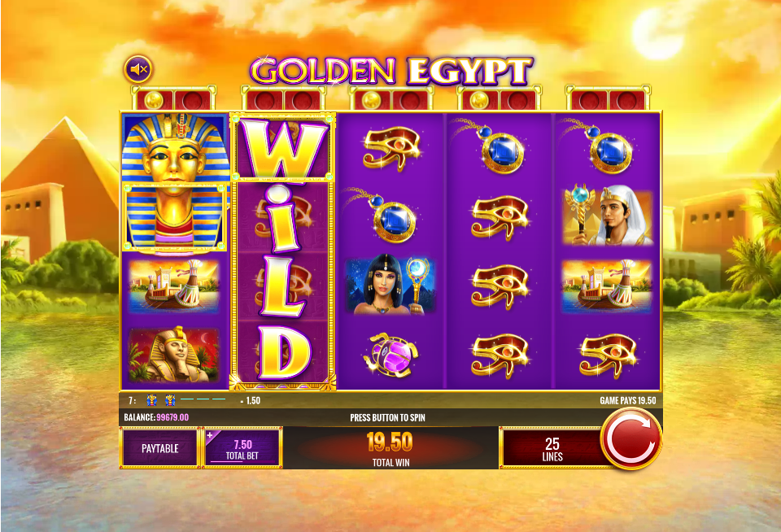Click the plus corner on Total Bet
The height and width of the screenshot is (532, 781).
point(210,435)
